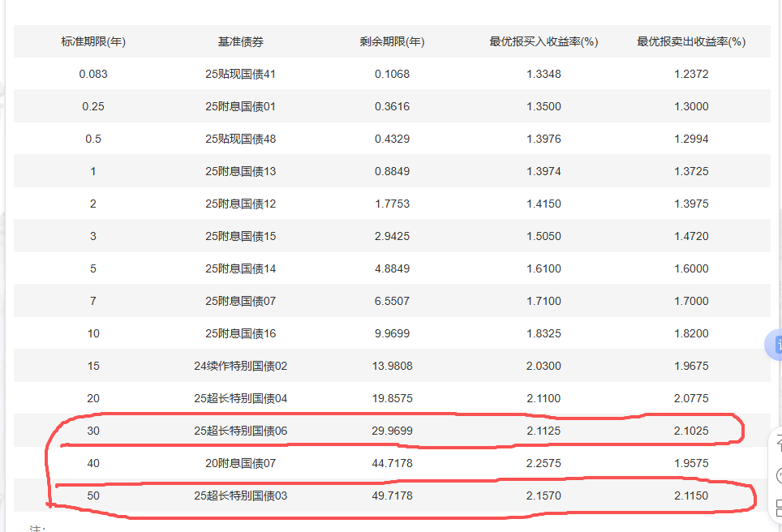Screen dimensions: 782x532
Task: Click sell yield value 1.9575
Action: click(691, 463)
